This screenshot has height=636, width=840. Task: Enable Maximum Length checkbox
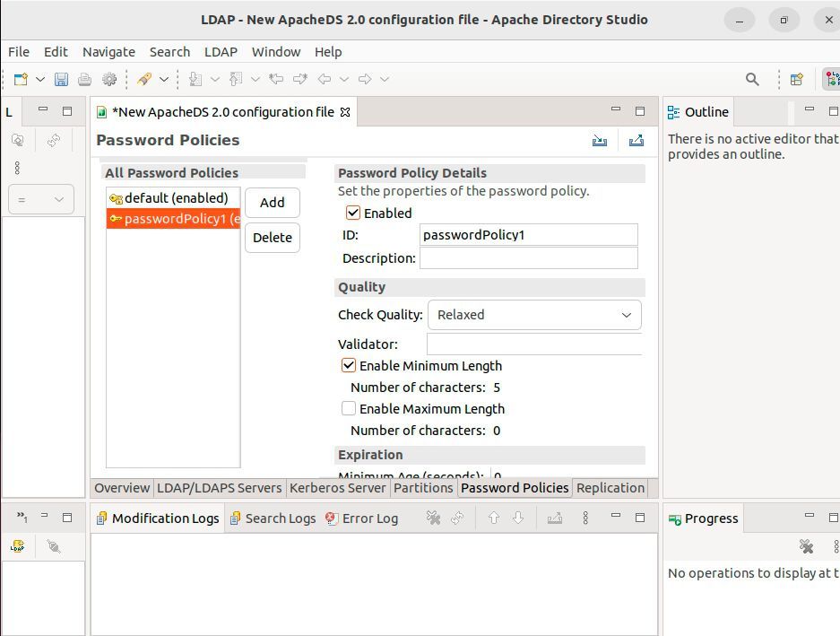tap(349, 408)
